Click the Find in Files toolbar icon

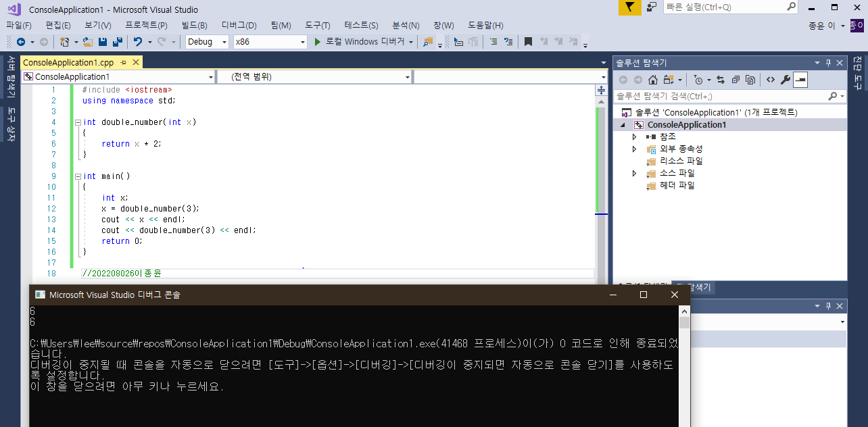pos(427,42)
